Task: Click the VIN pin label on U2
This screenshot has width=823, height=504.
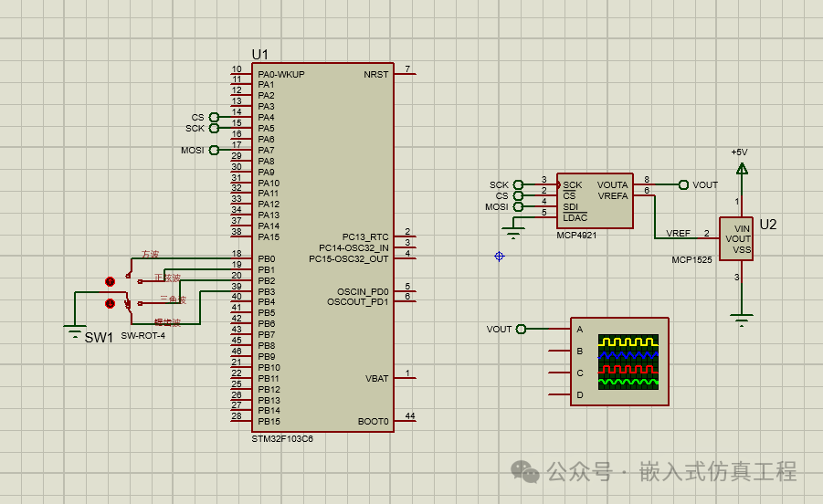Action: pyautogui.click(x=743, y=228)
